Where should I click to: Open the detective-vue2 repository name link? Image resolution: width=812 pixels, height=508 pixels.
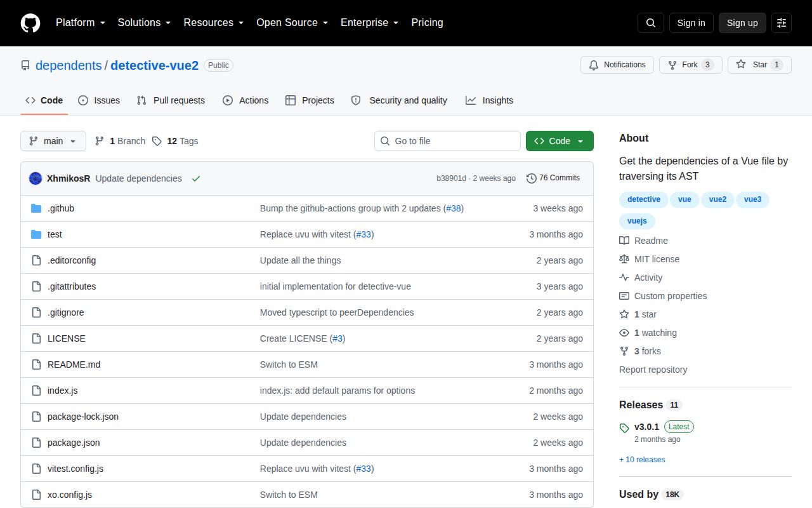[x=155, y=65]
